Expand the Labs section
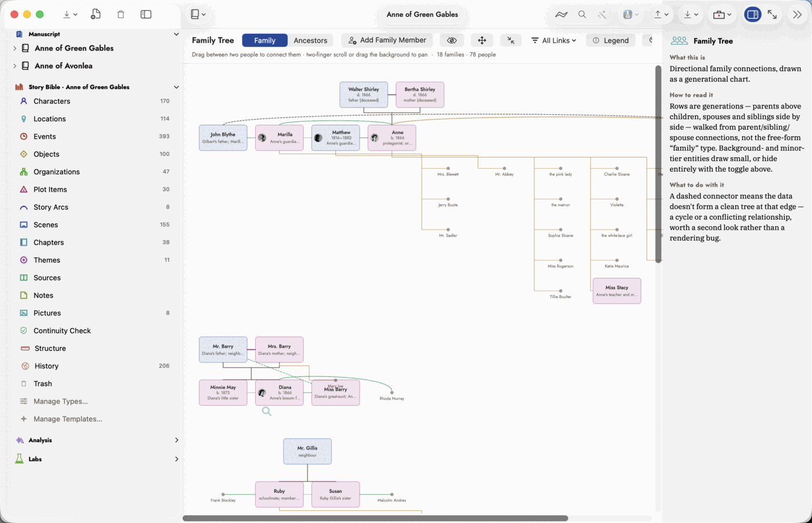Image resolution: width=812 pixels, height=523 pixels. tap(176, 459)
